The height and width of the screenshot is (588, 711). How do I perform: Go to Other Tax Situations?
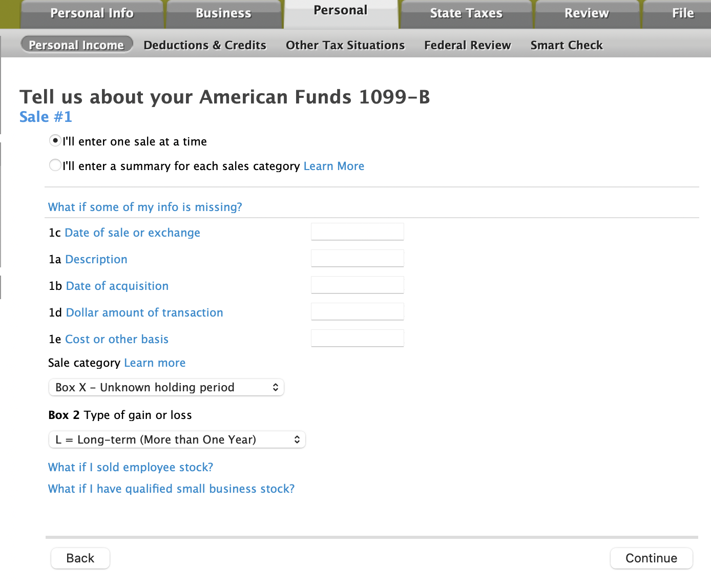click(x=345, y=45)
